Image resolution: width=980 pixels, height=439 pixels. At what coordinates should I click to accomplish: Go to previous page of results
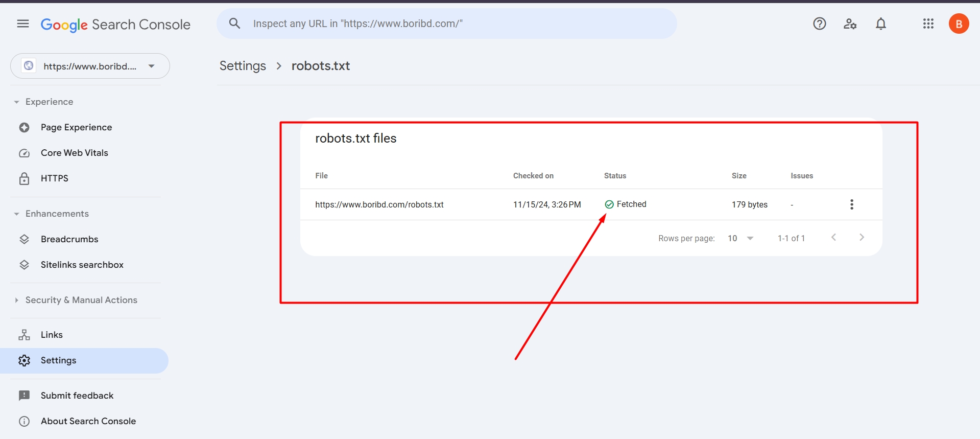coord(833,238)
